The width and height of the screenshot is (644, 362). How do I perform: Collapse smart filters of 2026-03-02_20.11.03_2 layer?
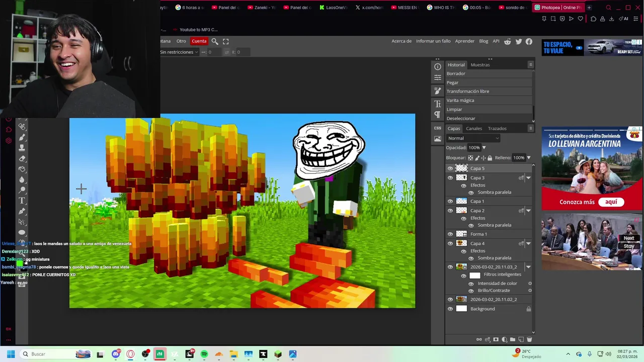[x=528, y=267]
